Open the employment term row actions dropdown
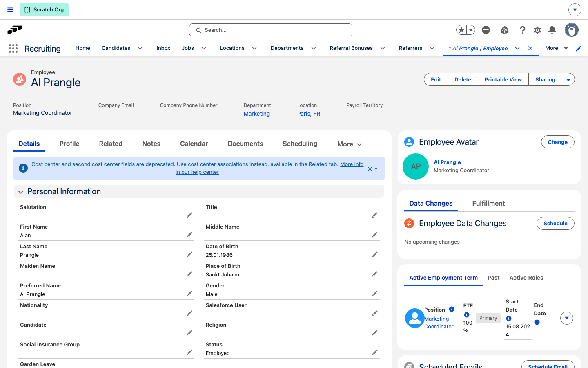Viewport: 588px width, 368px height. [567, 318]
